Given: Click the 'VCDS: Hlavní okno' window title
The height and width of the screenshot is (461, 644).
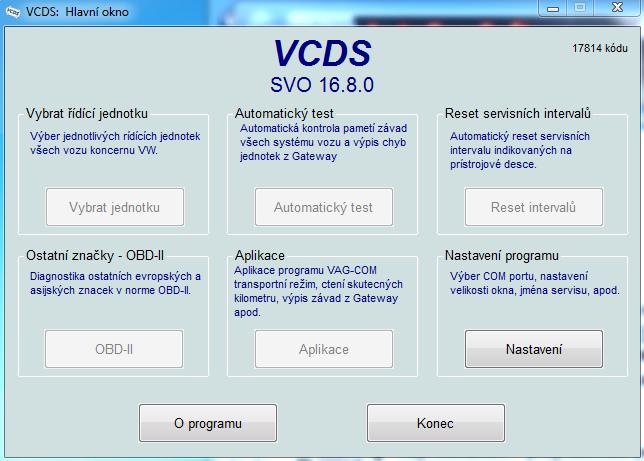Looking at the screenshot, I should (77, 12).
